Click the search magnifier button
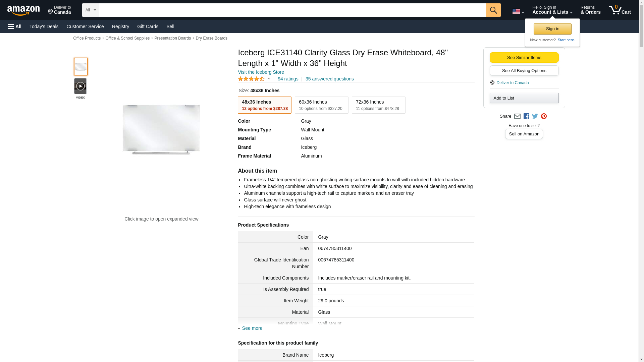The width and height of the screenshot is (644, 362). pos(493,10)
